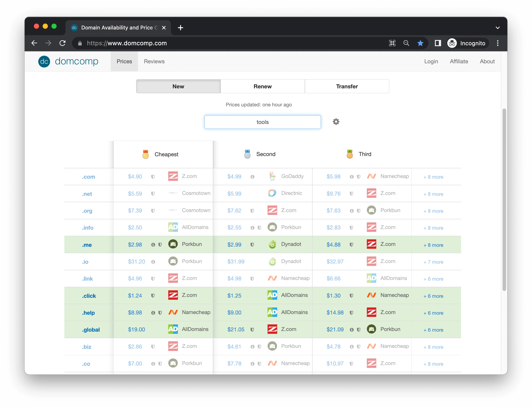
Task: Go forward with the forward arrow
Action: coord(48,43)
